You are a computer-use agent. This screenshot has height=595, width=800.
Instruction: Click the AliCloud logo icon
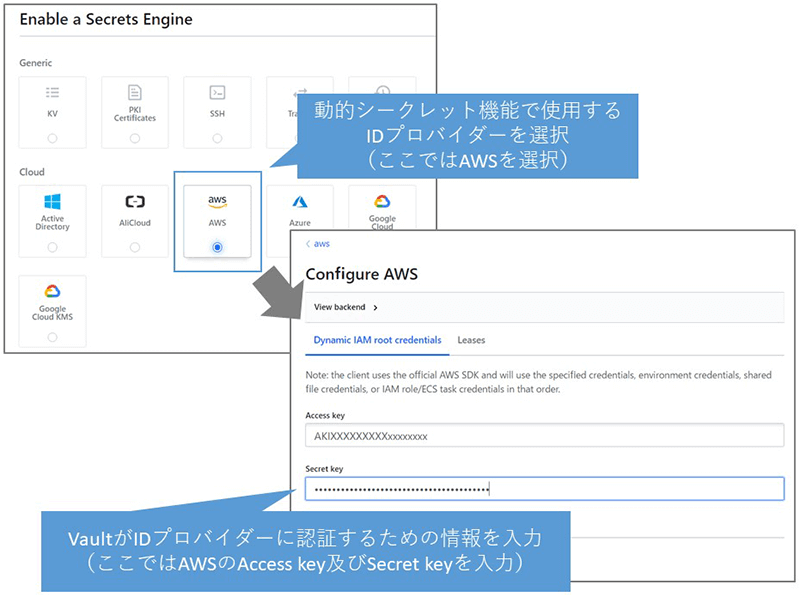coord(135,202)
